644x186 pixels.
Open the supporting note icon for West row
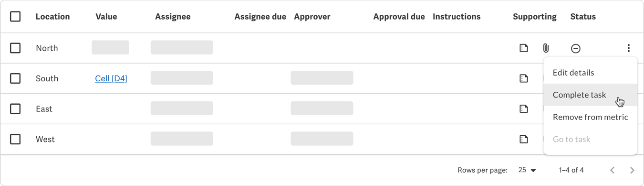pos(524,140)
